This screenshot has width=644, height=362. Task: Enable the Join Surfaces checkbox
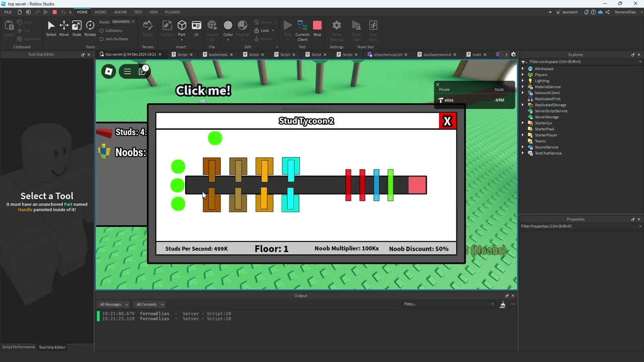[x=102, y=39]
